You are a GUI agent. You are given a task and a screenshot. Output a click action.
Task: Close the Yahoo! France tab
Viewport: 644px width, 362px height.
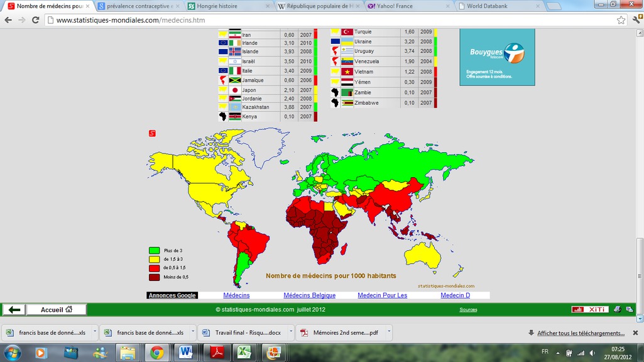coord(448,6)
